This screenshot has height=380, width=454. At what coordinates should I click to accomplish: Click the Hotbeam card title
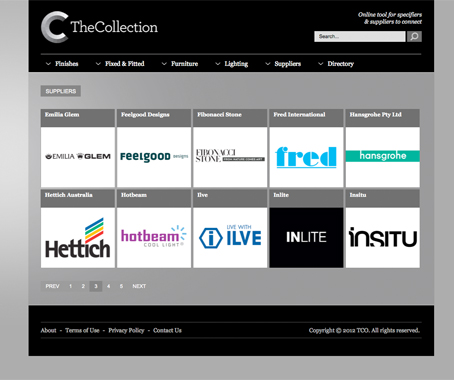click(x=134, y=195)
